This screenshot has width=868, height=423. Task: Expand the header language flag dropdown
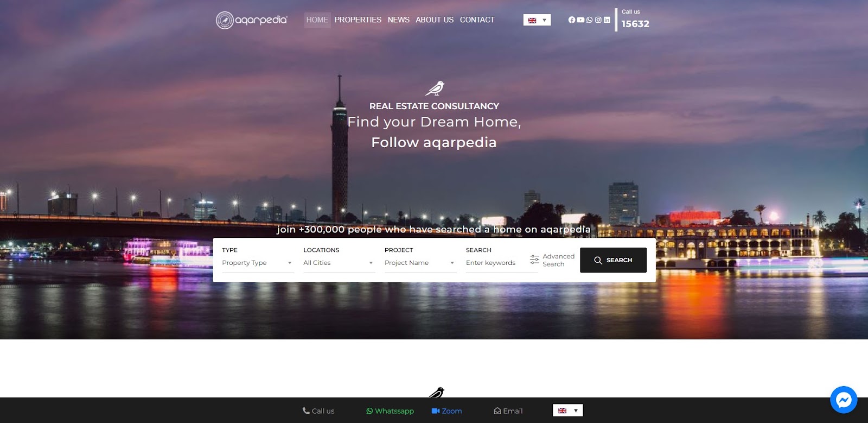(x=537, y=20)
